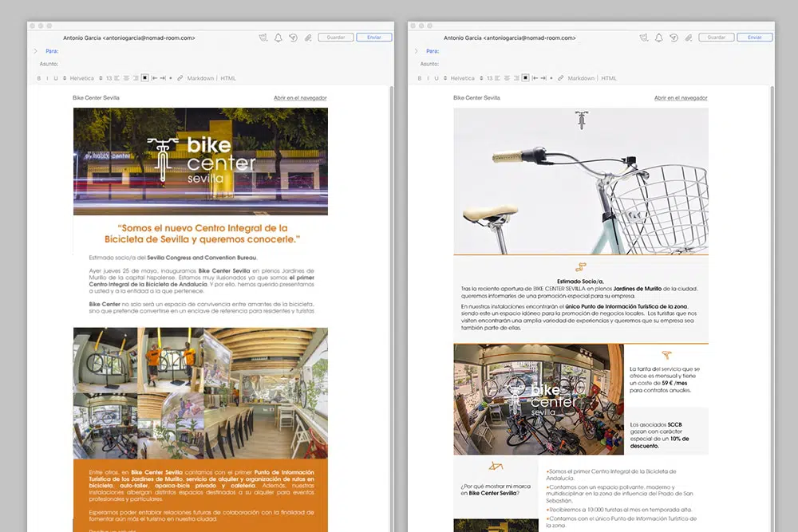This screenshot has height=532, width=798.
Task: Toggle Italic formatting in the right window
Action: [428, 78]
